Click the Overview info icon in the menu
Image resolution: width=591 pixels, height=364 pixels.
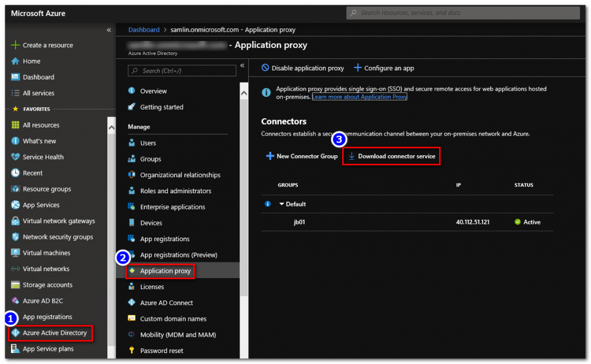tap(132, 91)
